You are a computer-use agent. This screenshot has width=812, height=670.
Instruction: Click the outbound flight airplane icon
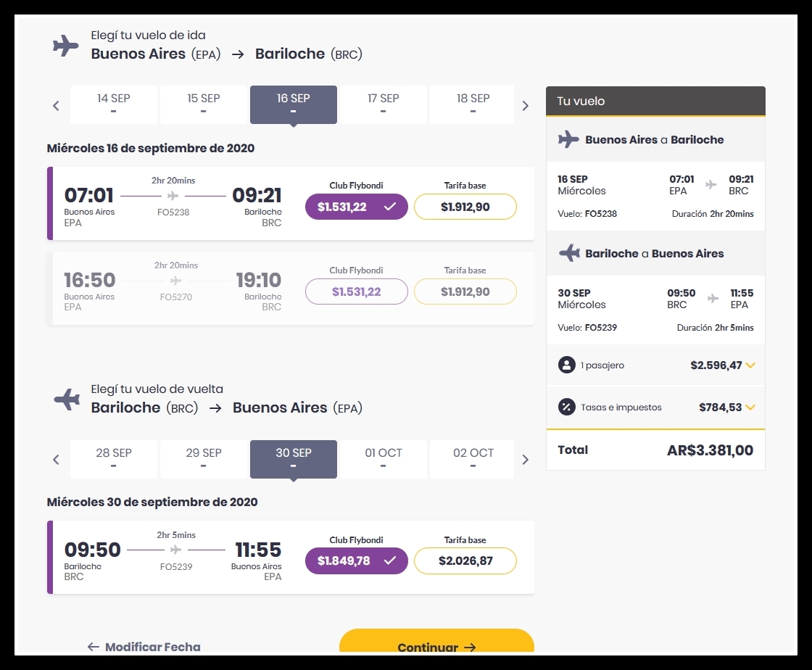click(x=66, y=46)
